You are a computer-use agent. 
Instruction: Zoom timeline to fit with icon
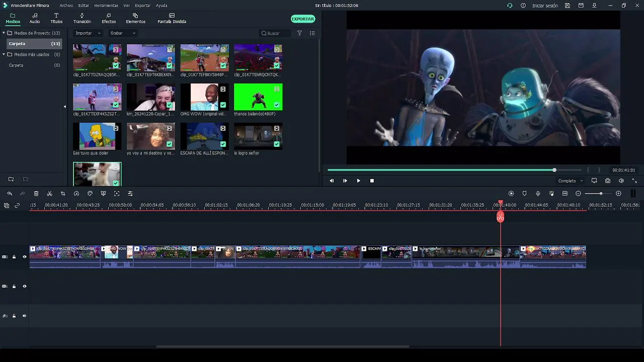click(x=565, y=194)
